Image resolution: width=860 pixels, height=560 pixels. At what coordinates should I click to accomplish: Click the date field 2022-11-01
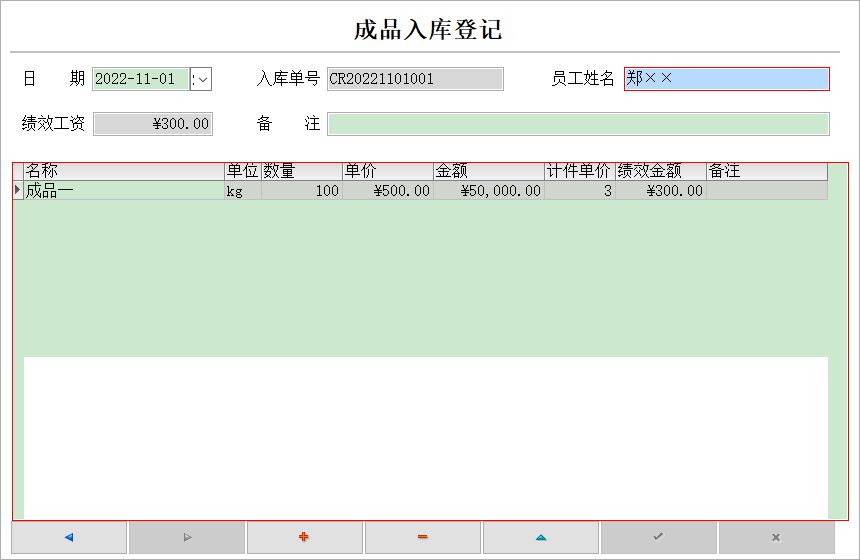(x=140, y=79)
